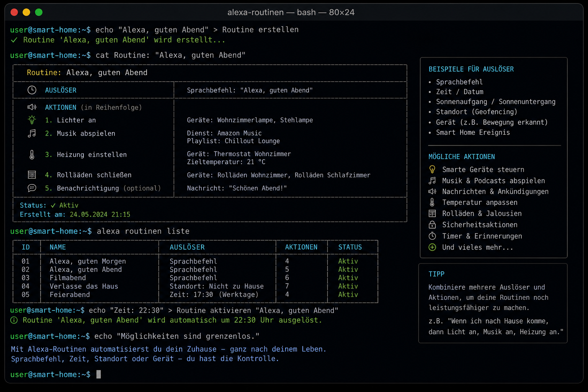Click the Aktiv status of Filmabend row
588x392 pixels.
tap(348, 278)
